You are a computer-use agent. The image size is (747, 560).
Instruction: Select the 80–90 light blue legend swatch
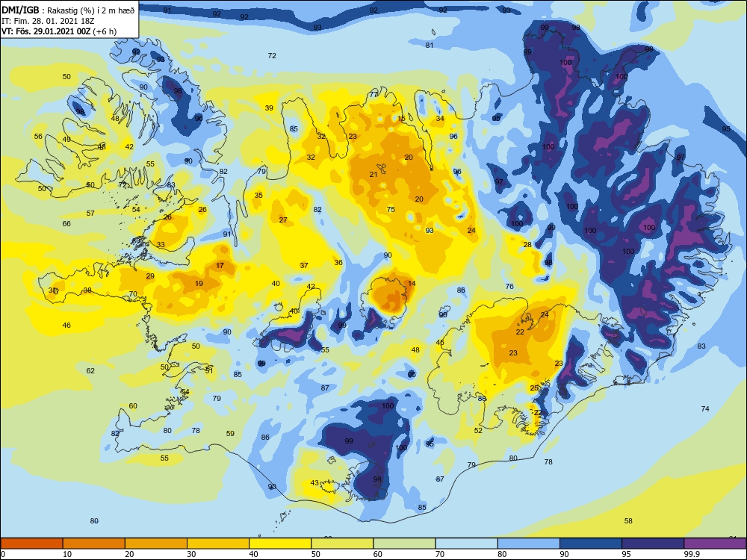tap(529, 544)
